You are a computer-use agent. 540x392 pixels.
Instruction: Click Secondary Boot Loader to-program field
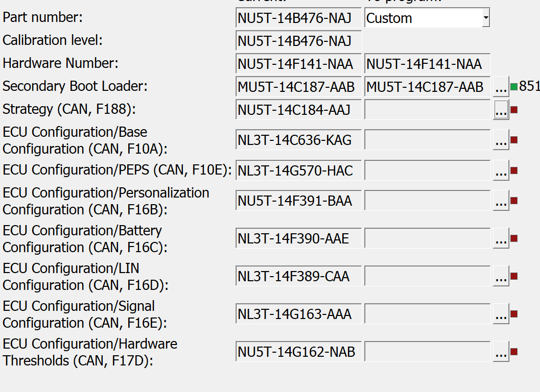point(427,87)
